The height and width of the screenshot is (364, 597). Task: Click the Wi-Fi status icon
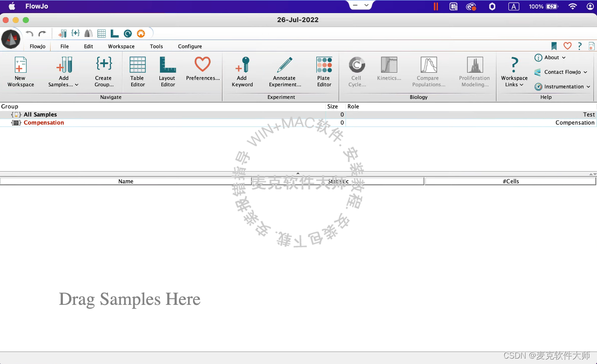pyautogui.click(x=573, y=6)
